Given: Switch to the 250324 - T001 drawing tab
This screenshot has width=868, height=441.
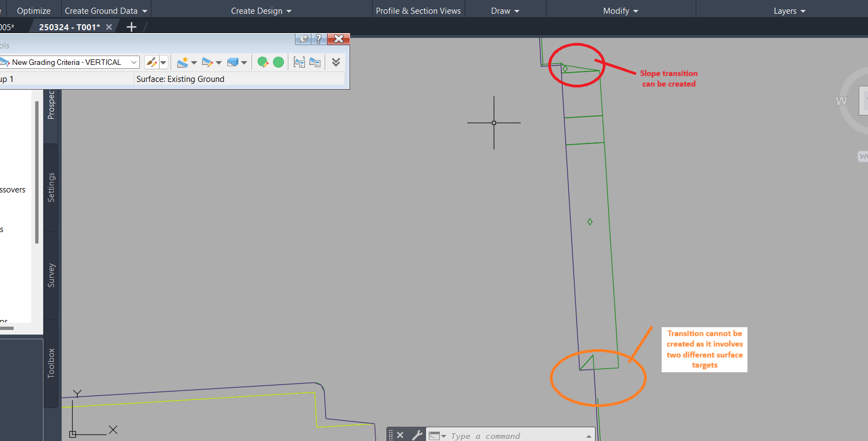Looking at the screenshot, I should tap(69, 27).
